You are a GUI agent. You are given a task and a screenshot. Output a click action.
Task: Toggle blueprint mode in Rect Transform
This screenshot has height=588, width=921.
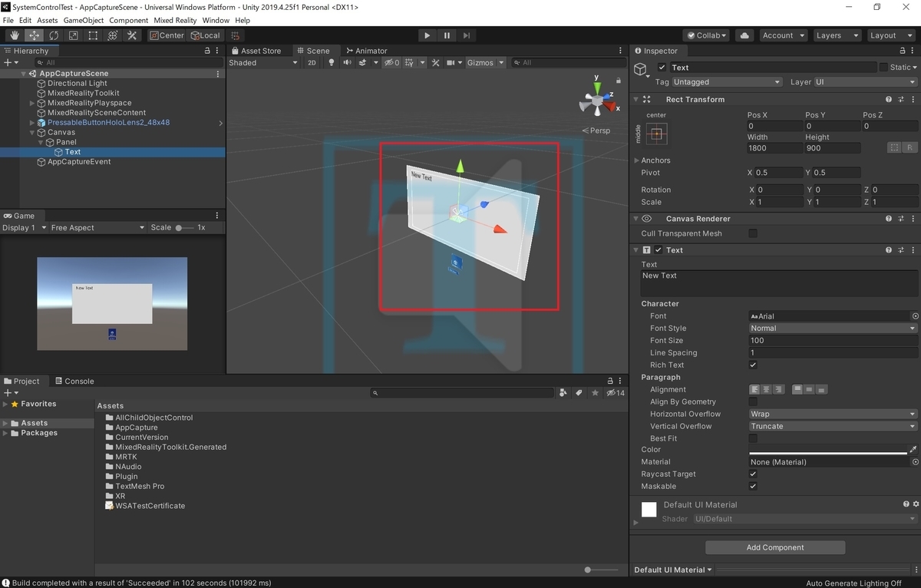coord(894,147)
